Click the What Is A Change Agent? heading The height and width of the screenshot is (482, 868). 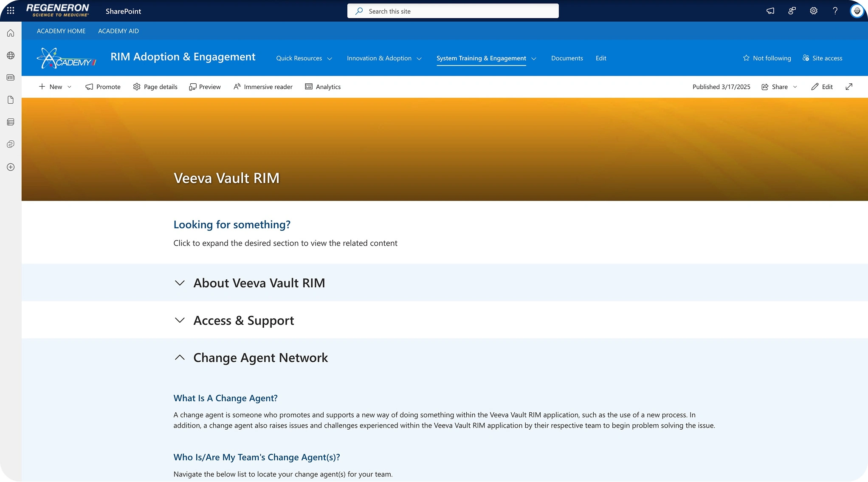[x=225, y=398]
